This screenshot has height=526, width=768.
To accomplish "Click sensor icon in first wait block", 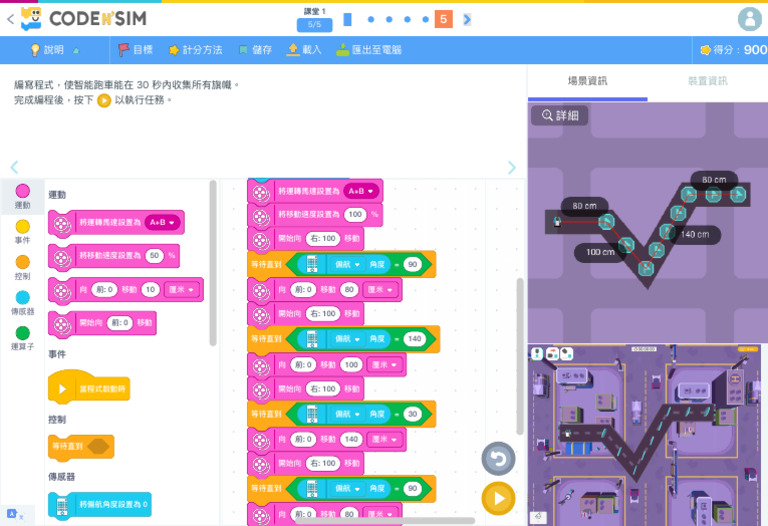I will click(x=312, y=264).
